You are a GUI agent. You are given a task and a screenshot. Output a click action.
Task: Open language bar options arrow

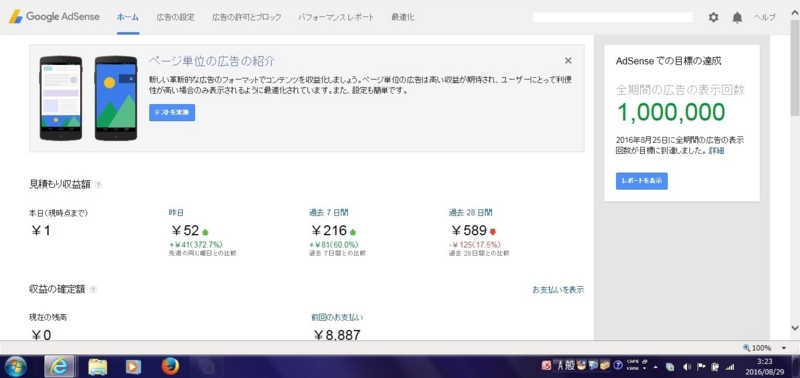click(644, 368)
